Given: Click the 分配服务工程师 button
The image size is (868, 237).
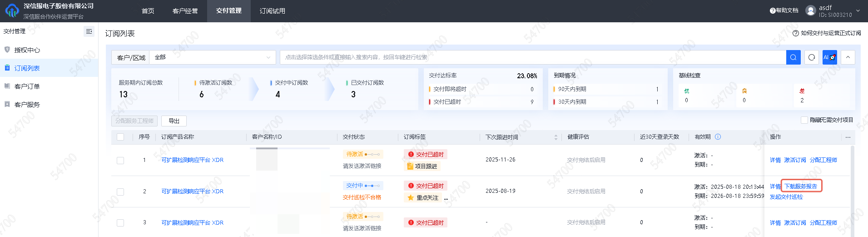Looking at the screenshot, I should pyautogui.click(x=134, y=121).
